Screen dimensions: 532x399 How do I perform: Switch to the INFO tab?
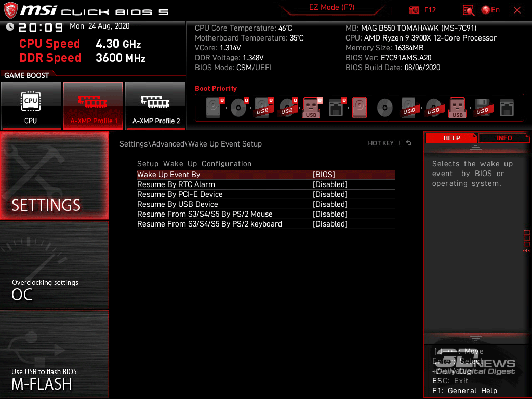pos(504,138)
